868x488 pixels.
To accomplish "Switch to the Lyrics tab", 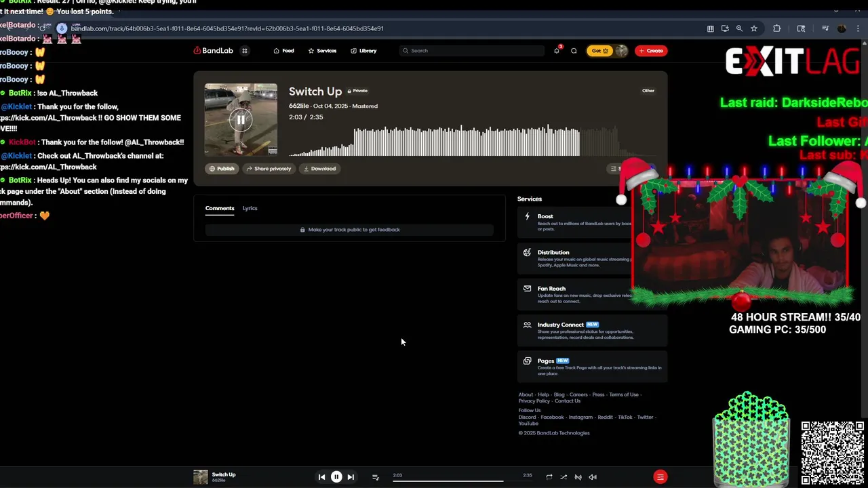I will [250, 208].
